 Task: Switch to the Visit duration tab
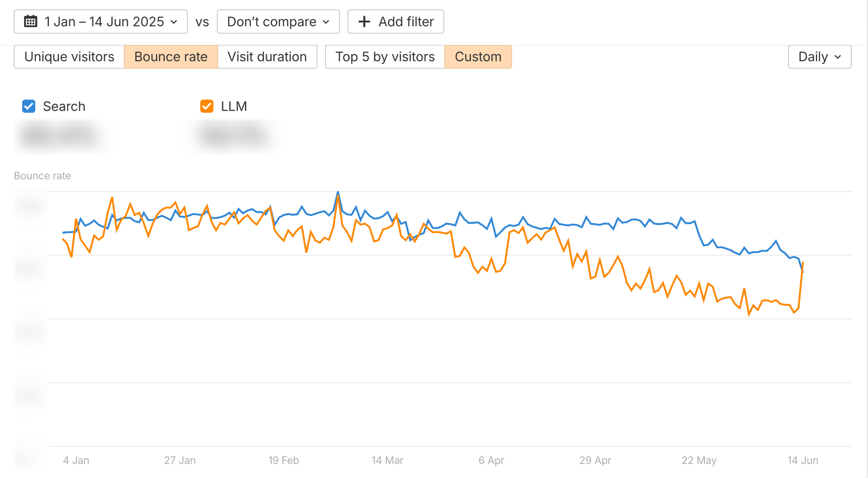tap(267, 56)
